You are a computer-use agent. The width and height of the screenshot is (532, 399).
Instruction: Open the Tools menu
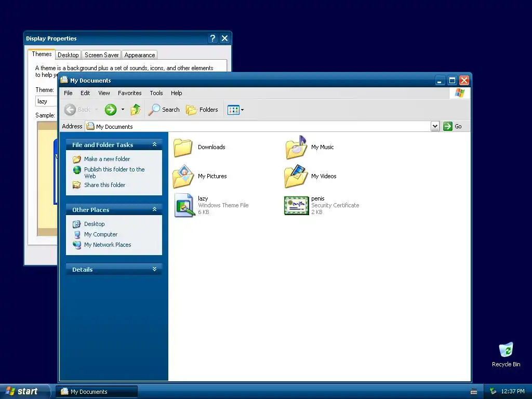[156, 93]
